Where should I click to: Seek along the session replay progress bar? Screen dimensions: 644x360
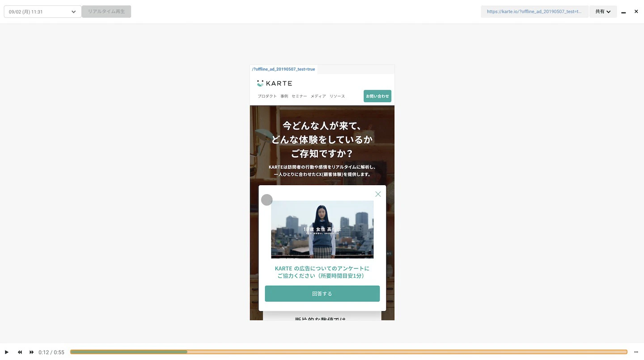[349, 352]
